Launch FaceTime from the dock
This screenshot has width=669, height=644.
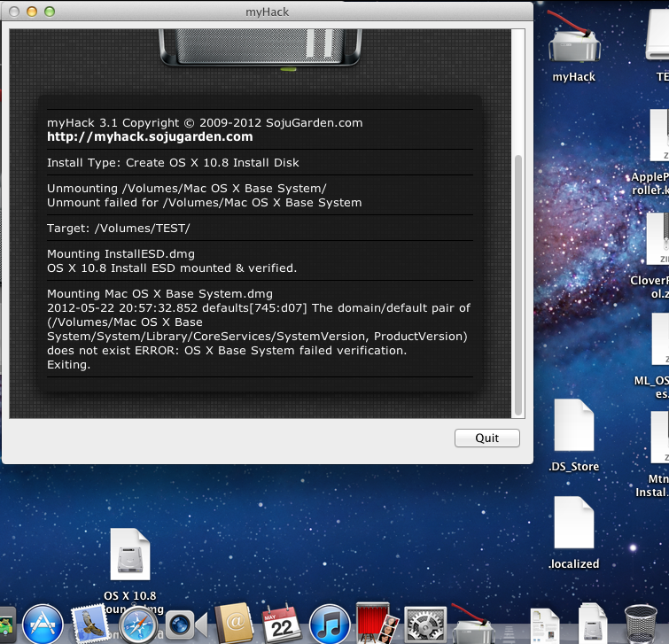(184, 623)
